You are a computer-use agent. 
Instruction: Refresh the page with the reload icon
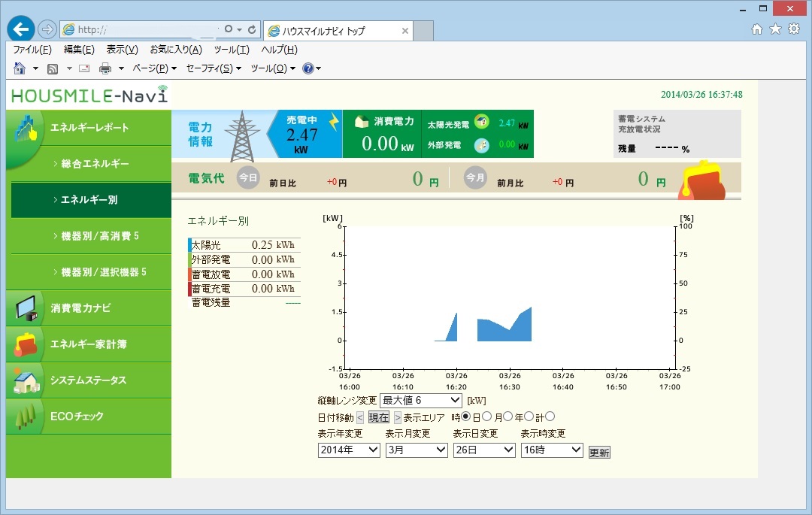(252, 29)
